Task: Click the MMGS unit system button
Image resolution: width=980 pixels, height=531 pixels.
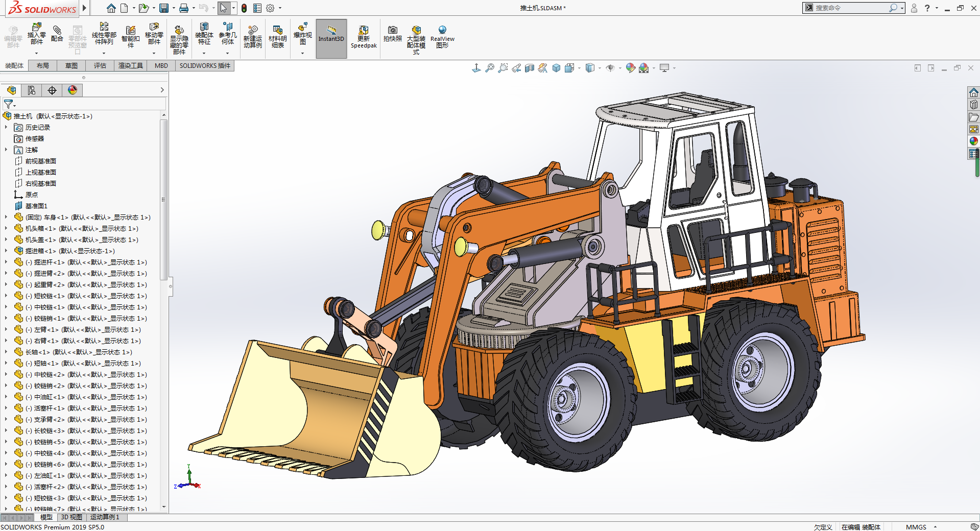Action: (916, 527)
